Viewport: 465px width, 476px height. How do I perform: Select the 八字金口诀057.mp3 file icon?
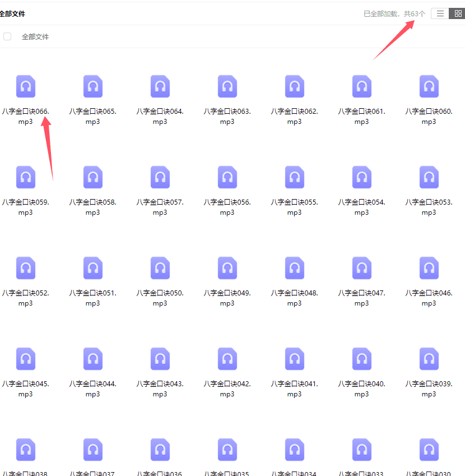pyautogui.click(x=160, y=177)
